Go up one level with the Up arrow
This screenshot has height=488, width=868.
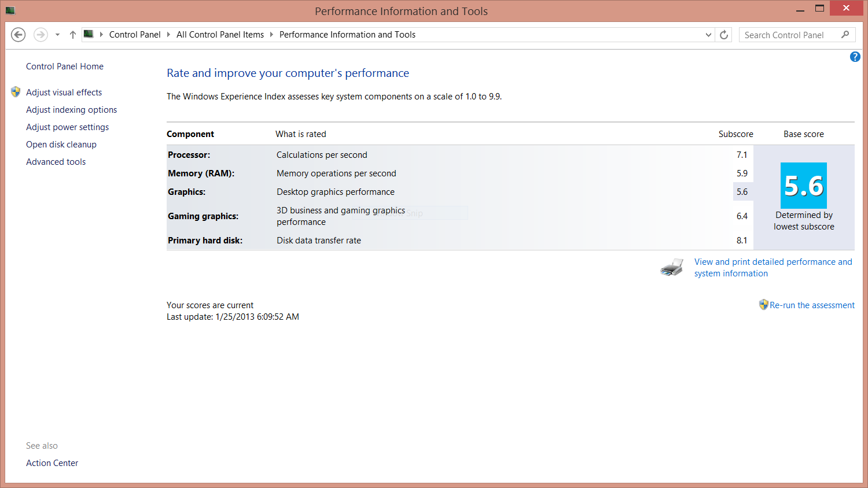click(73, 35)
